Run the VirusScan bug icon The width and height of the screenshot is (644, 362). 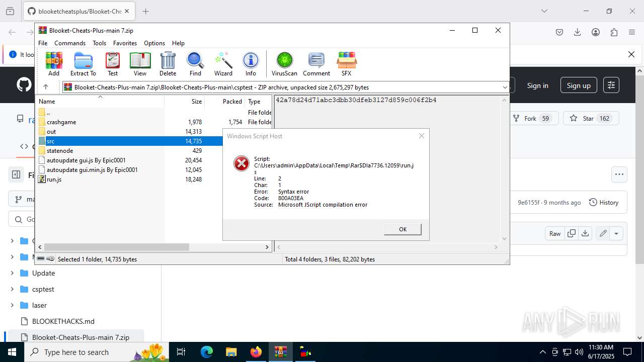coord(285,64)
